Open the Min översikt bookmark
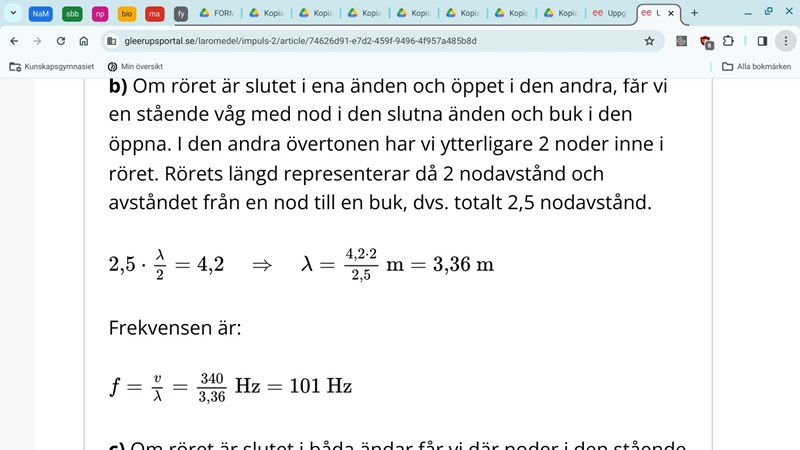Viewport: 800px width, 450px height. [135, 66]
